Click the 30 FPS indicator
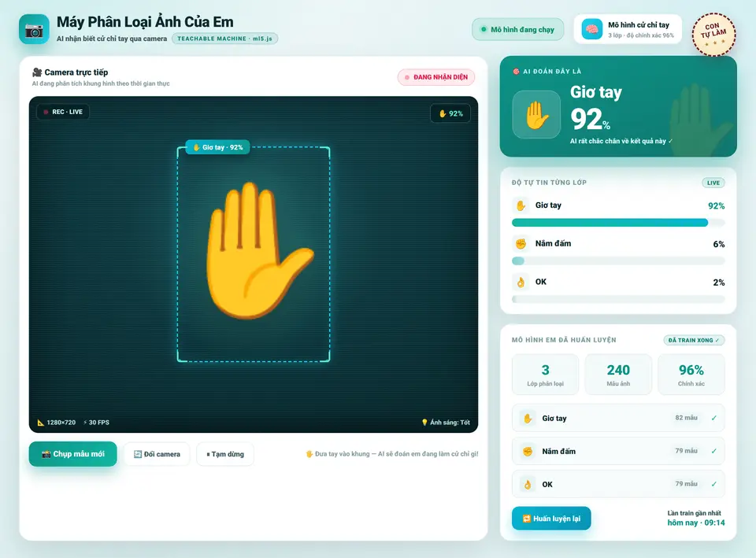 96,423
